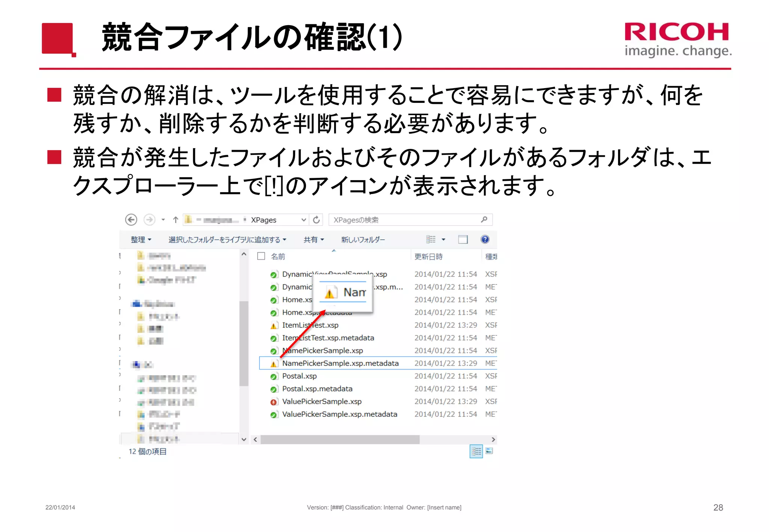Screen dimensions: 769x532
Task: Select ItemListTest.xsp.metadata file
Action: click(x=328, y=338)
